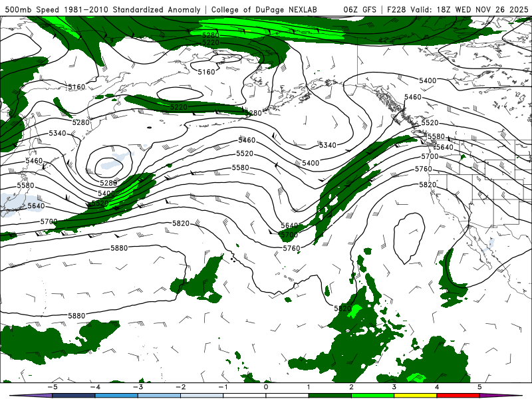
Task: Click the '5' colorbar tick label
Action: click(479, 387)
